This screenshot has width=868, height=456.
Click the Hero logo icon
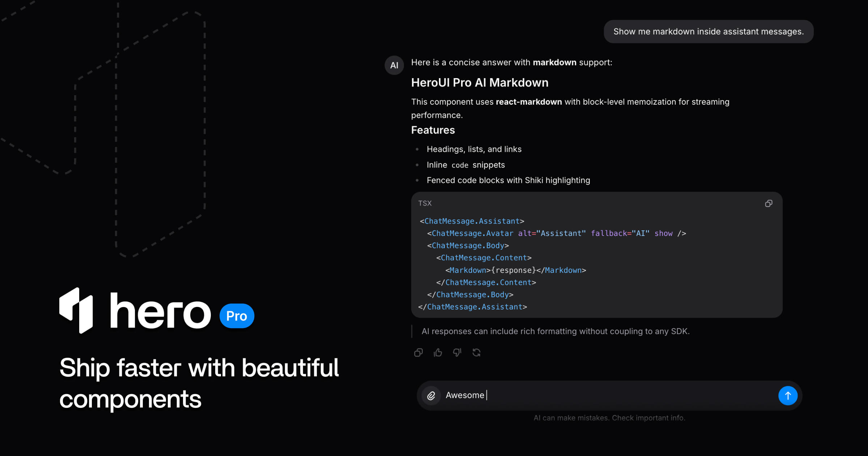[x=76, y=311]
